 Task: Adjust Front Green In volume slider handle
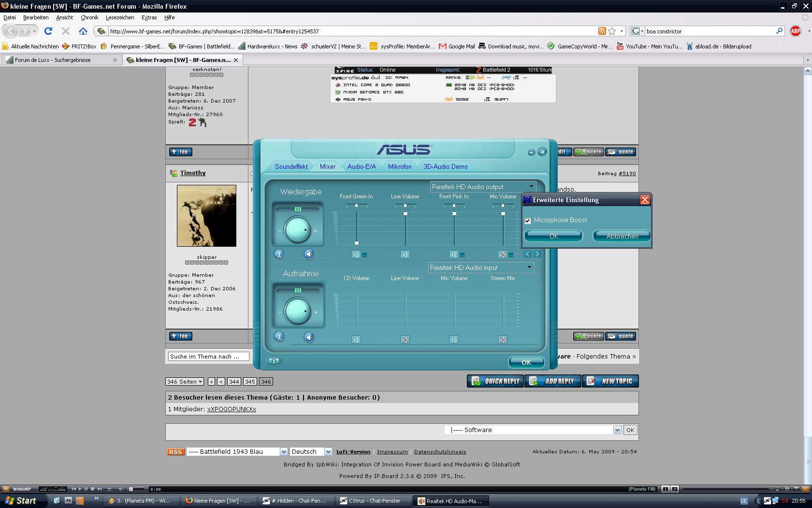pyautogui.click(x=357, y=243)
